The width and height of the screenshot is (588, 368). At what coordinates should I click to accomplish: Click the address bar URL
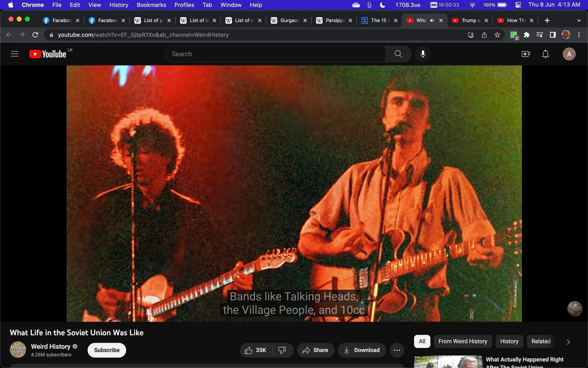[143, 35]
